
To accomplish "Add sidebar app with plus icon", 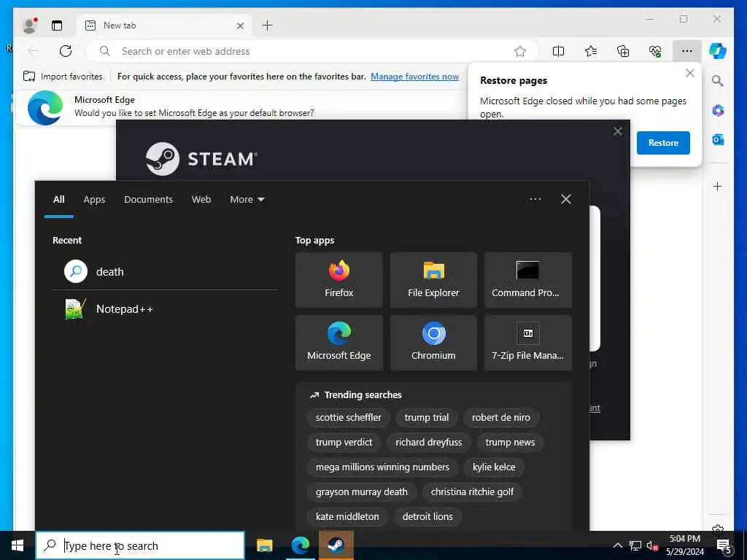I will [x=718, y=186].
